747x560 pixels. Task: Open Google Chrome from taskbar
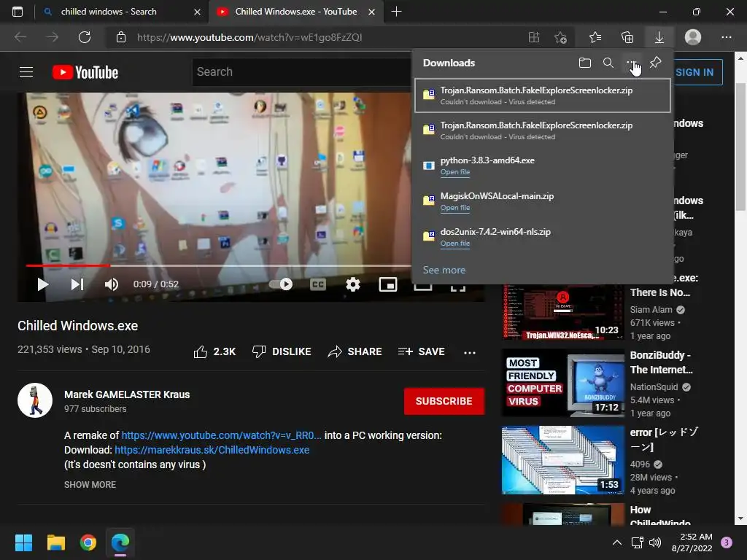(x=88, y=542)
